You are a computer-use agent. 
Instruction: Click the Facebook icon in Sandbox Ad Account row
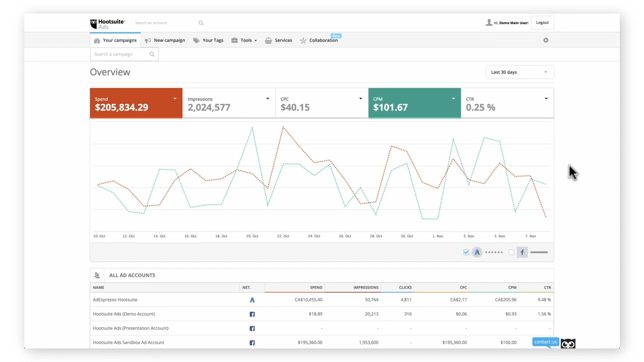click(252, 343)
